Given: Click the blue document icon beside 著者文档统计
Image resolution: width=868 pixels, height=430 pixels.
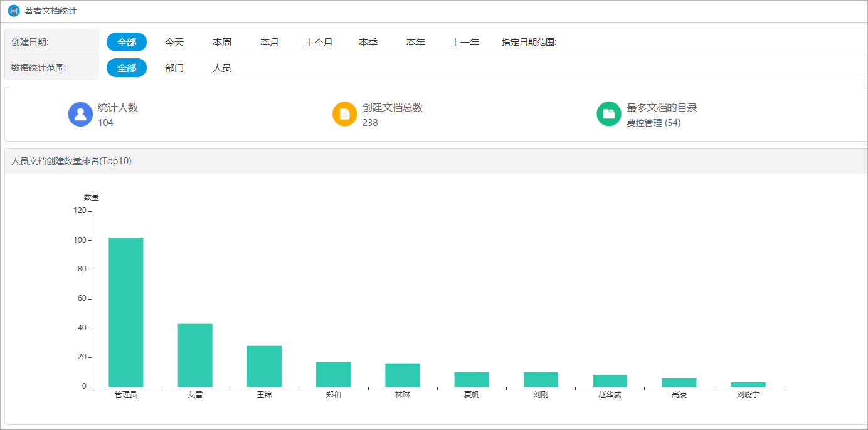Looking at the screenshot, I should tap(13, 10).
